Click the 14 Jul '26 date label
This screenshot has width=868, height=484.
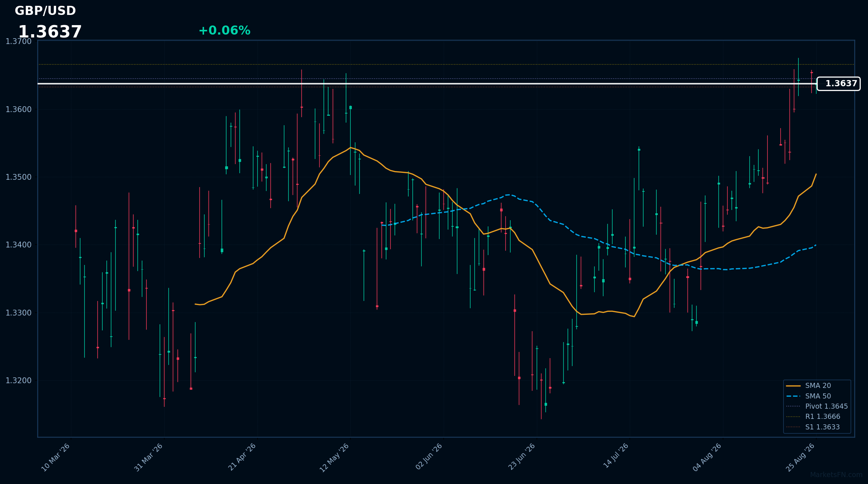coord(616,456)
